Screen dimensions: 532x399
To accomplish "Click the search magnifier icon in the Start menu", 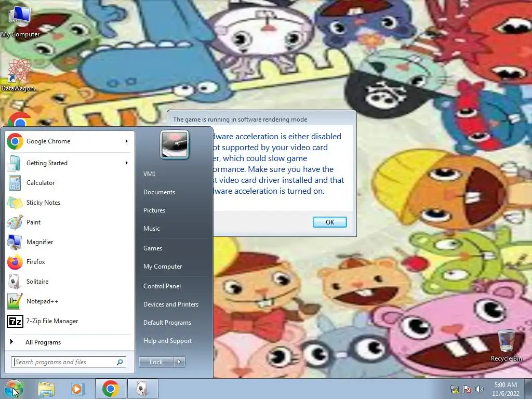I will pyautogui.click(x=120, y=362).
